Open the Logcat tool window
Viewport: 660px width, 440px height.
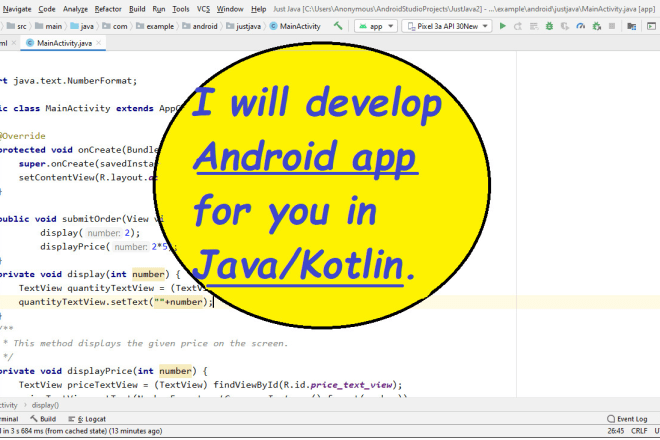(x=87, y=419)
